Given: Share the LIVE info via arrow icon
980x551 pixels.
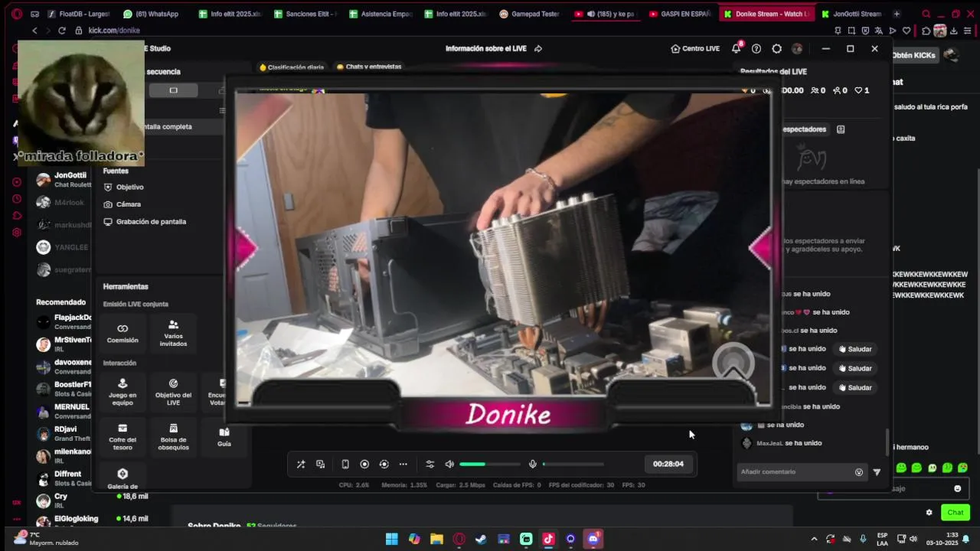Looking at the screenshot, I should (538, 48).
